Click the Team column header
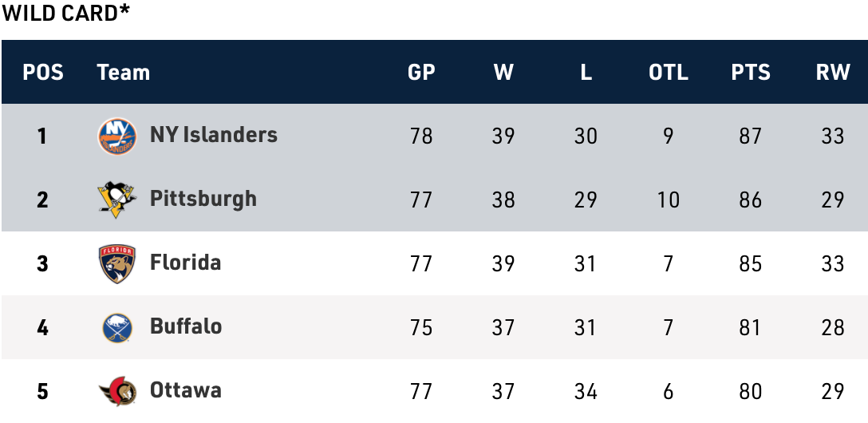Screen dimensions: 868x423 (x=123, y=73)
